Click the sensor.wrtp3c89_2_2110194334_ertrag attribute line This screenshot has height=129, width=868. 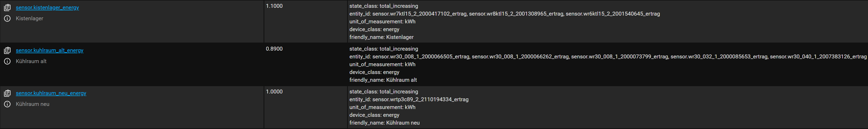(409, 99)
